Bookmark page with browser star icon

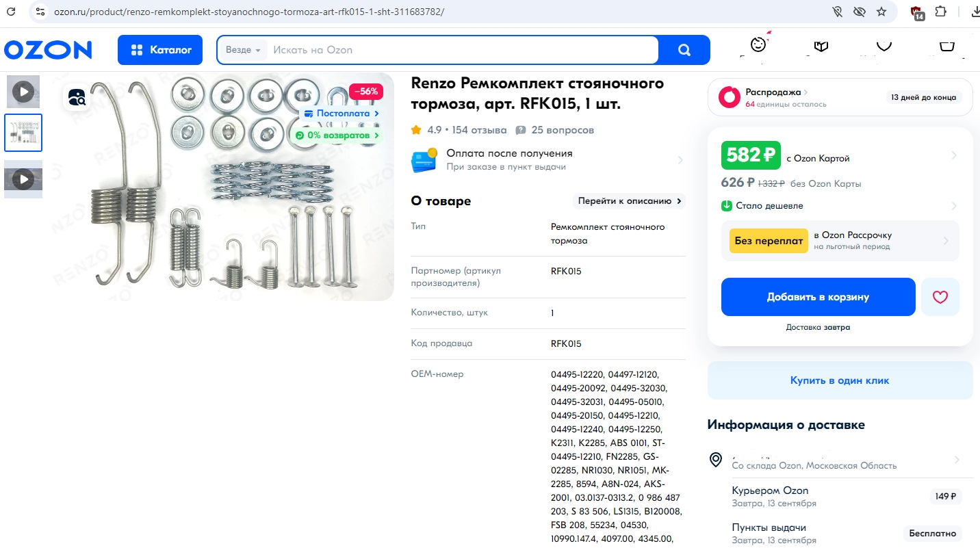pos(881,12)
